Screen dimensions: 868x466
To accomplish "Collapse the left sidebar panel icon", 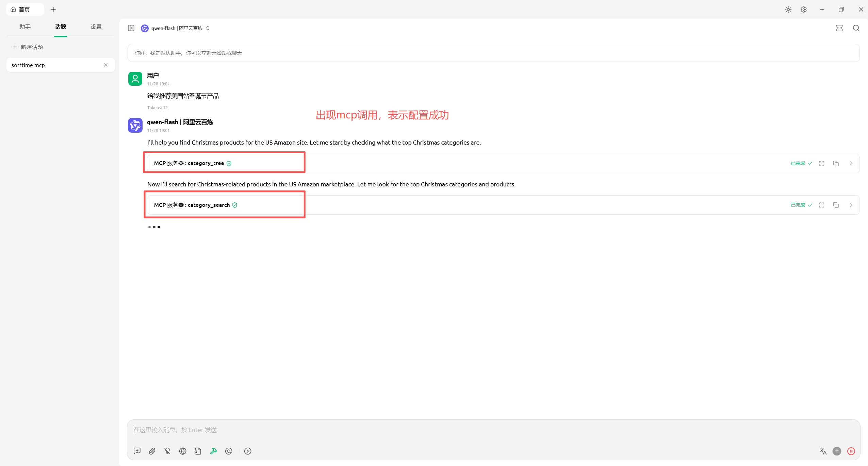I will (x=131, y=28).
